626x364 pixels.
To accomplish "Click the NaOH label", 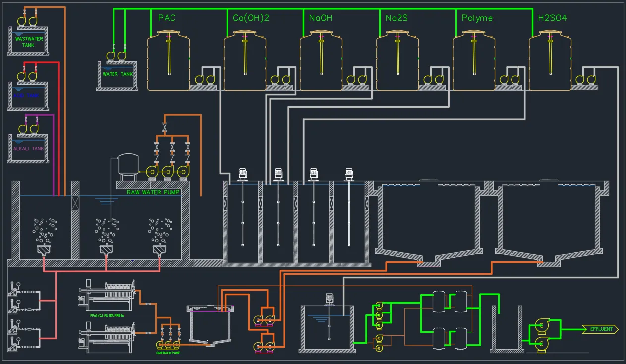I will point(321,18).
